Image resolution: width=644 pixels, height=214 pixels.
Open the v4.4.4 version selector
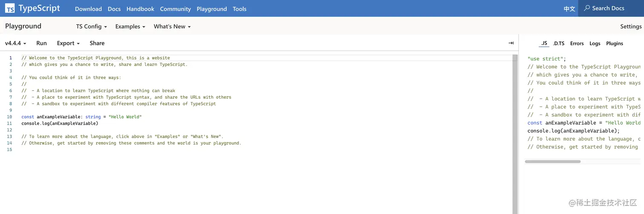click(16, 43)
